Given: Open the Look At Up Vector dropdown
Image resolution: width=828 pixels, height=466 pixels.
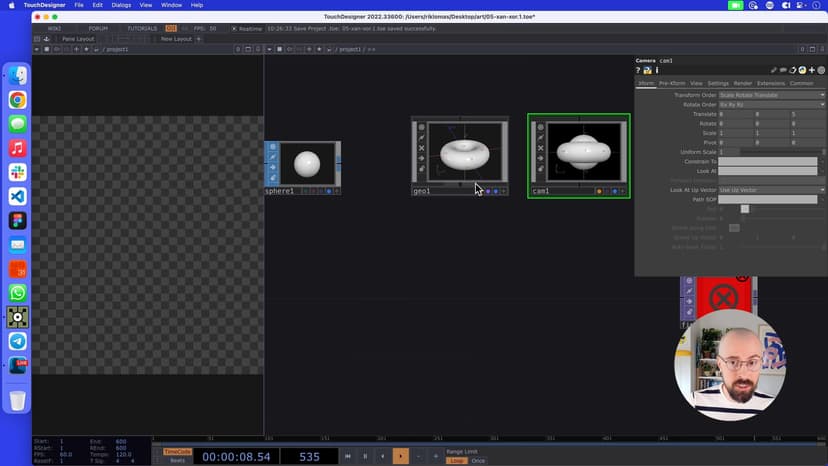Looking at the screenshot, I should [x=772, y=190].
